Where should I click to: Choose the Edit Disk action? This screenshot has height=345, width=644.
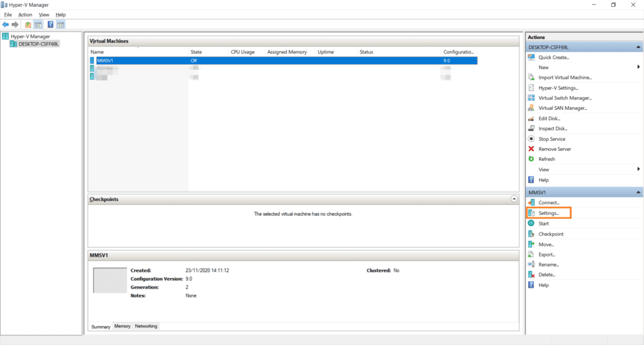pos(549,119)
